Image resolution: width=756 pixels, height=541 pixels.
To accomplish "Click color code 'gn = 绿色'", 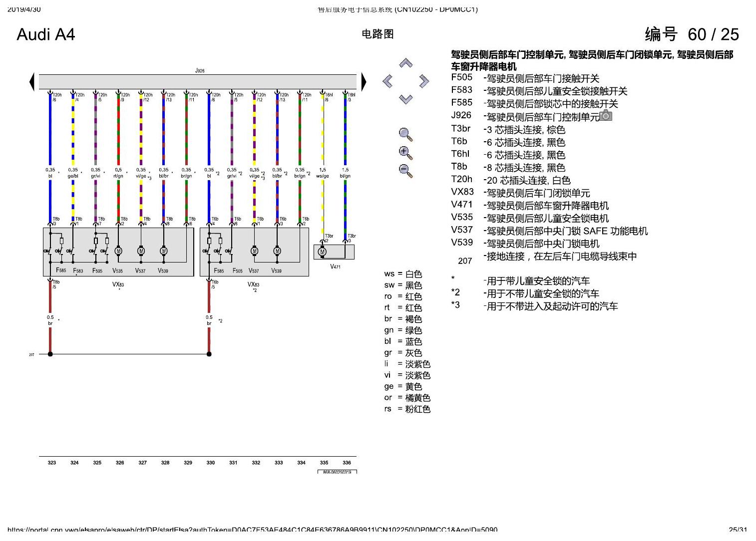I will tap(403, 330).
